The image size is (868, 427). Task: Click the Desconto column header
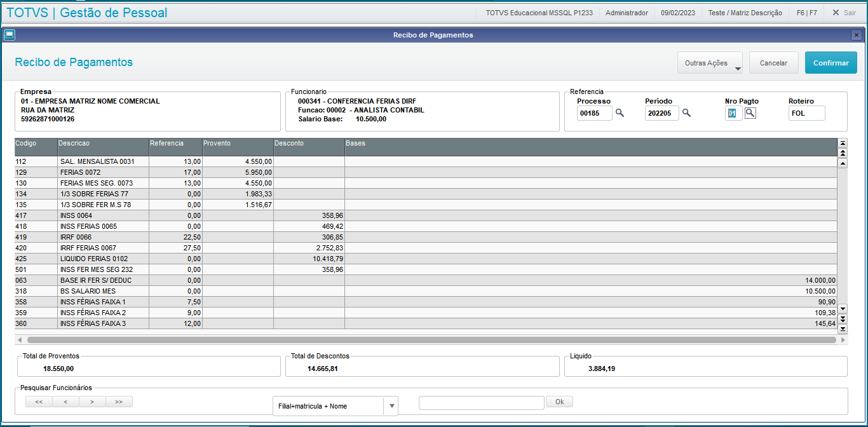(x=309, y=147)
